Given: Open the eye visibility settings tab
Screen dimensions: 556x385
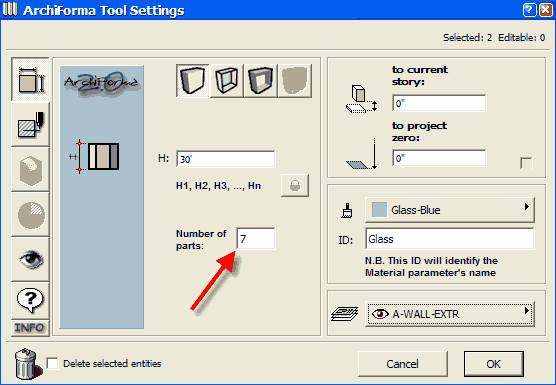Looking at the screenshot, I should tap(30, 259).
